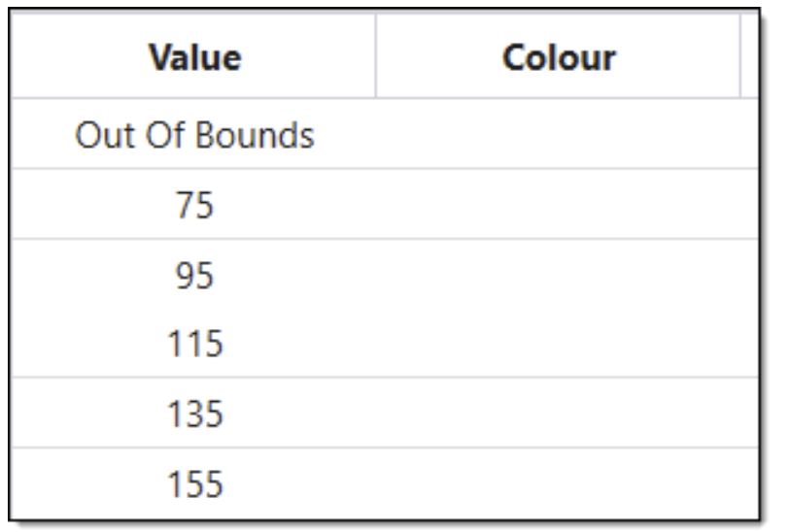Select the 135 value cell
This screenshot has height=532, width=790.
click(x=195, y=413)
